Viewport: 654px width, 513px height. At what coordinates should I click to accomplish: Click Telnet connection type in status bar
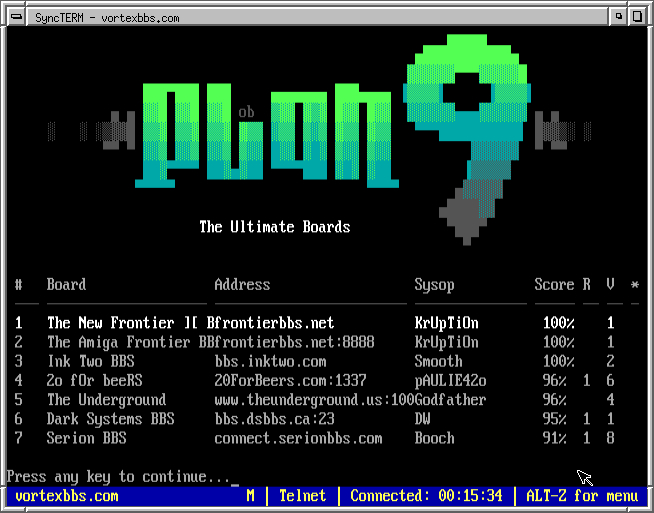tap(302, 496)
